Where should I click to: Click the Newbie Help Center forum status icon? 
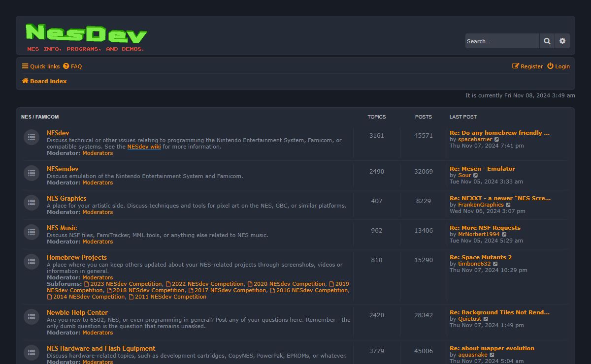pos(32,316)
